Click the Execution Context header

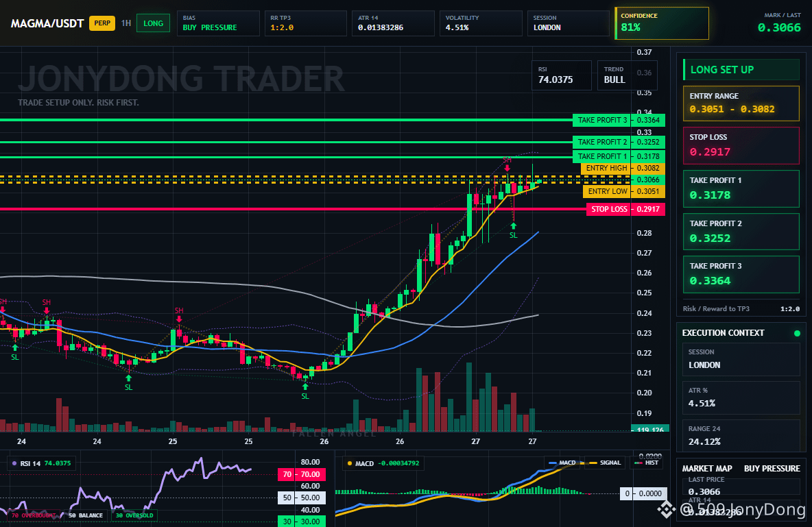coord(723,333)
